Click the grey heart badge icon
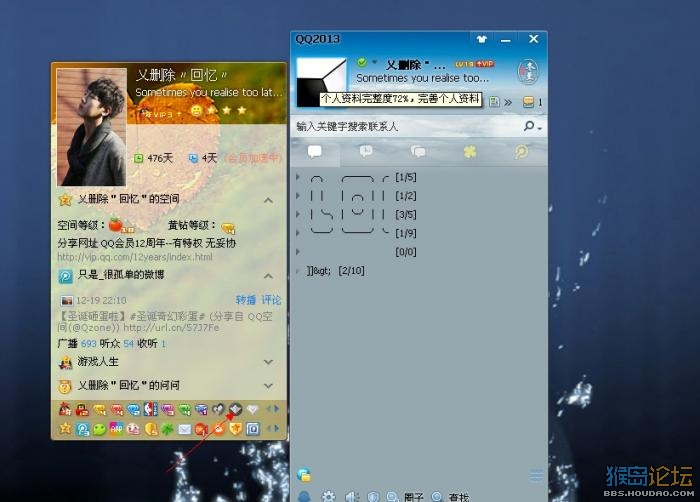This screenshot has width=700, height=502. 218,409
